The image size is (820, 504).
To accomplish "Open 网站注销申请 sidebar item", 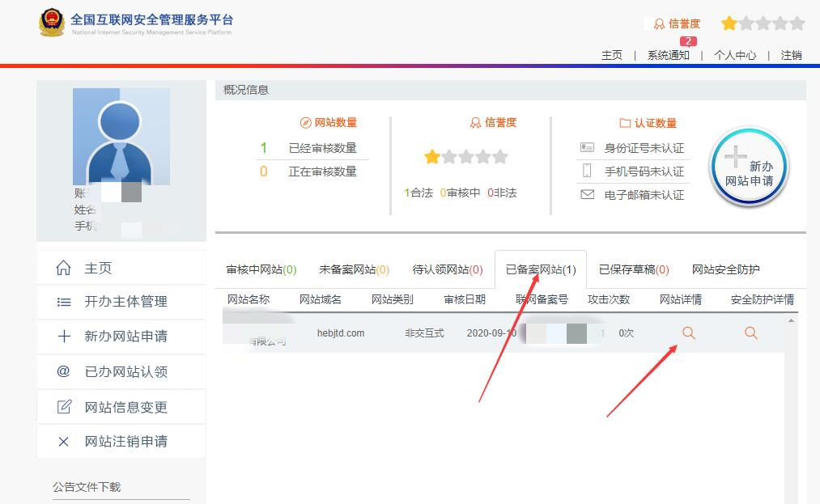I will point(125,442).
